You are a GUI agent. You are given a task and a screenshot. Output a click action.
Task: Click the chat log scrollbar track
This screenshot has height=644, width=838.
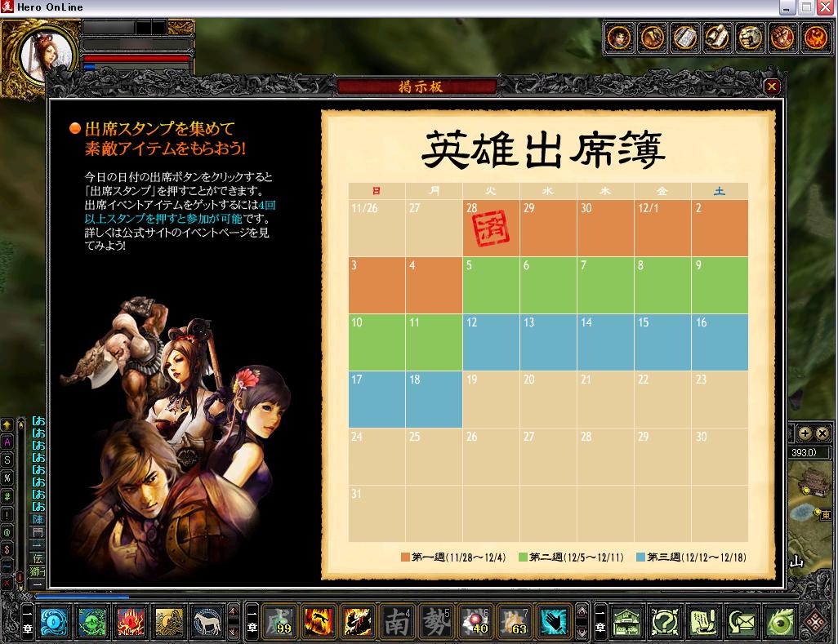click(x=20, y=502)
